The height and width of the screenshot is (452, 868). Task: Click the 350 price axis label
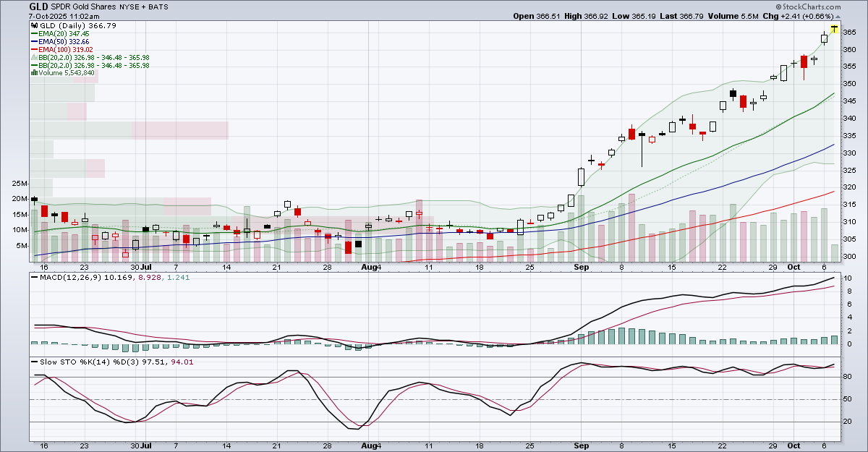tap(849, 84)
